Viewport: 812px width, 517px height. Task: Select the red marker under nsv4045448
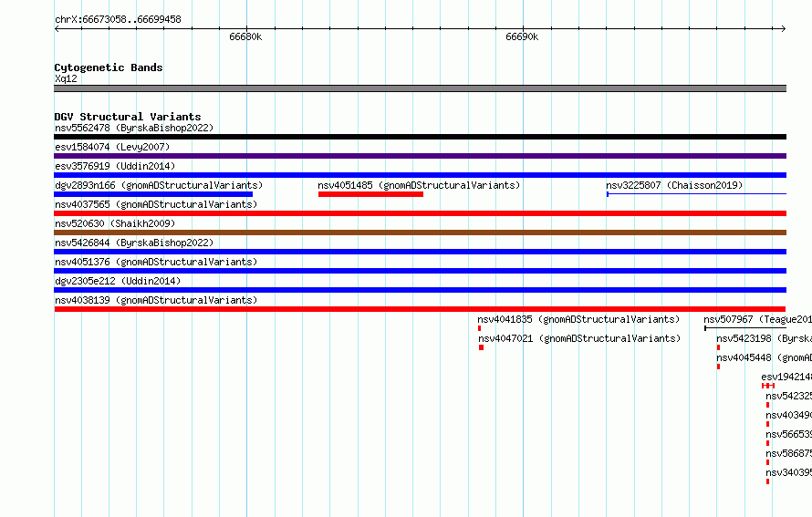[718, 367]
